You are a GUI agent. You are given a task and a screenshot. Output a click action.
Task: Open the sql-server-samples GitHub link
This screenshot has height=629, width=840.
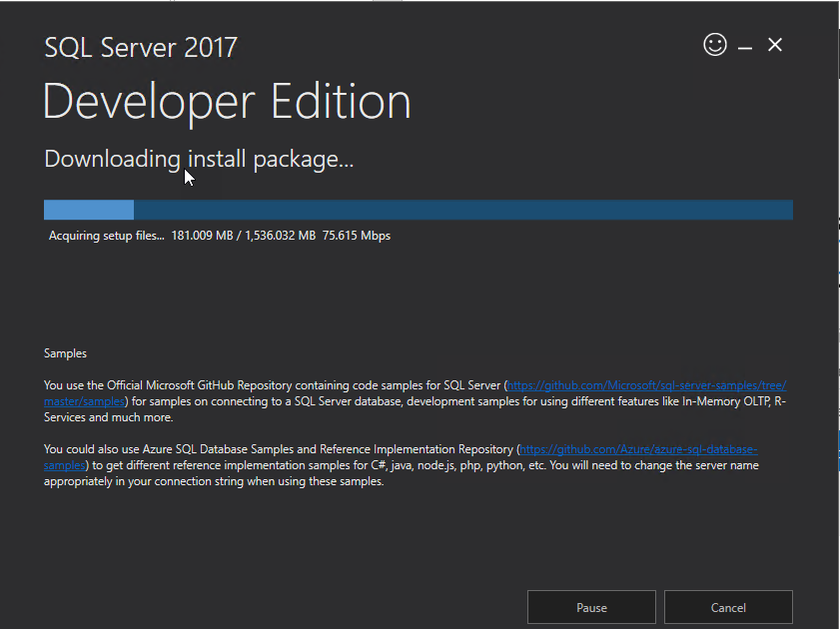646,385
